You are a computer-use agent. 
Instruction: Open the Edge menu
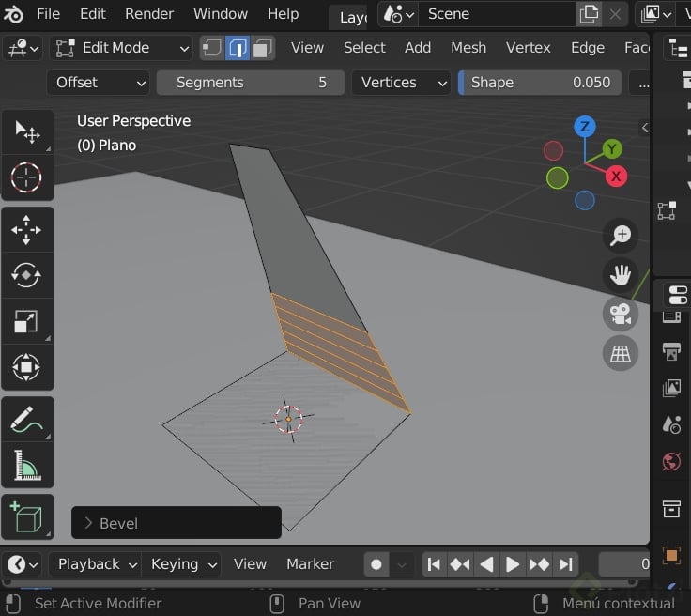tap(588, 48)
